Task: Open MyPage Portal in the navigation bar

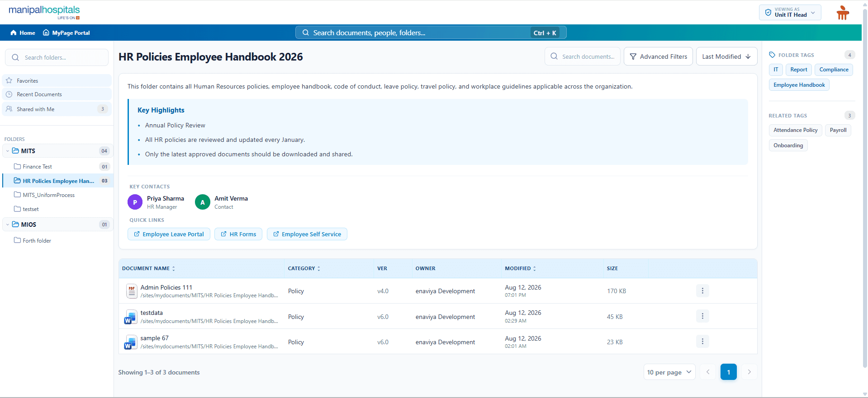Action: (x=66, y=33)
